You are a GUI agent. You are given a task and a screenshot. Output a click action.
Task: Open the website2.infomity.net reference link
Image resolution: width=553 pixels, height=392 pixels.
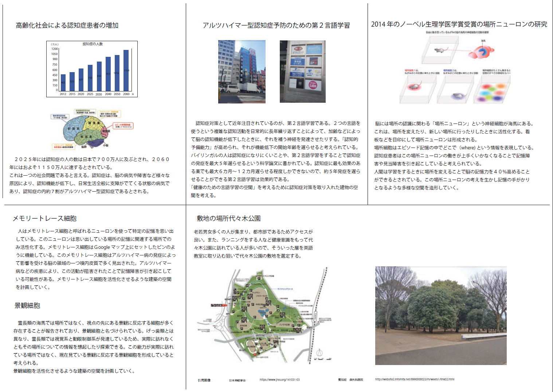(415, 379)
